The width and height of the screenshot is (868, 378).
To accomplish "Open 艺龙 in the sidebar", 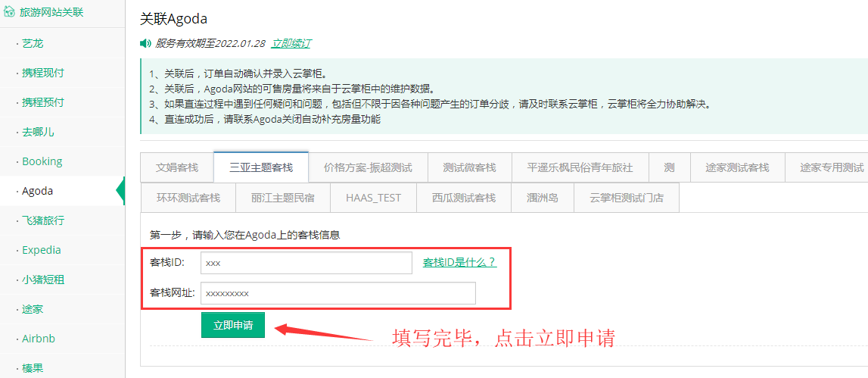I will tap(33, 44).
